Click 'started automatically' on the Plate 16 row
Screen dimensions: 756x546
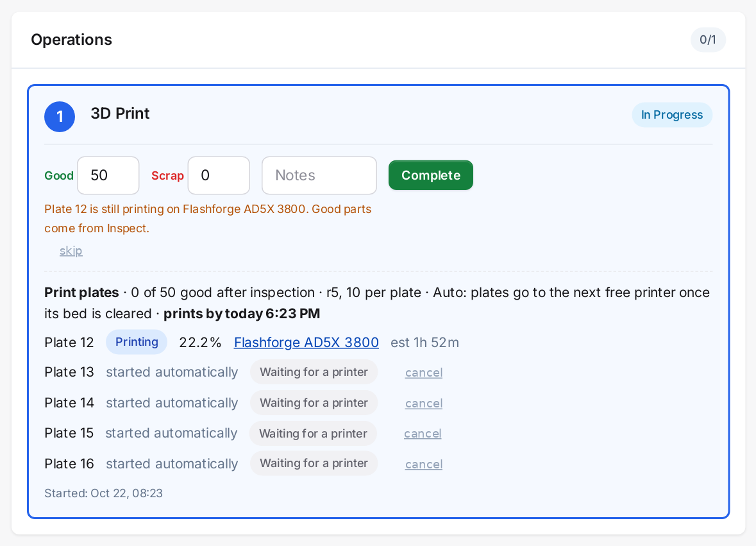172,463
